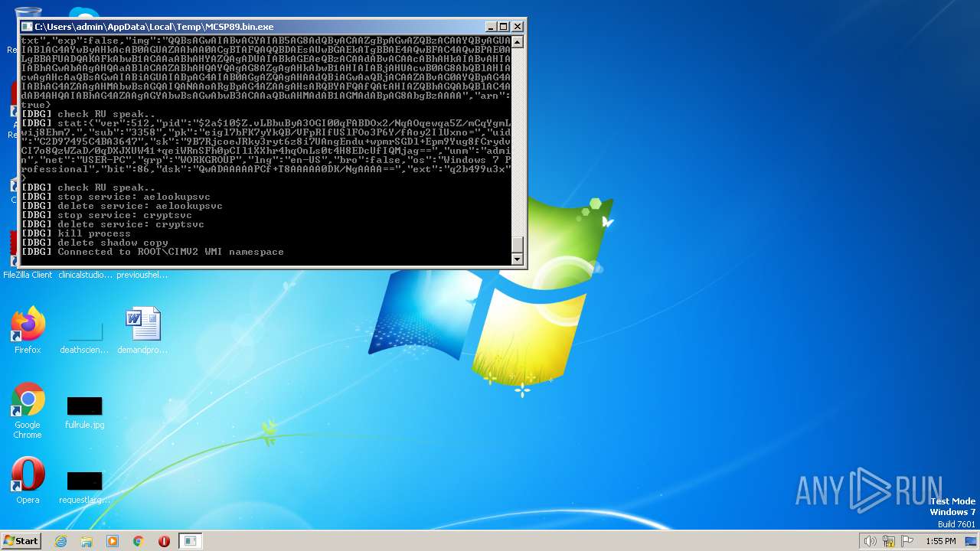Click 'delete service: aelookupsvc' line

point(122,206)
